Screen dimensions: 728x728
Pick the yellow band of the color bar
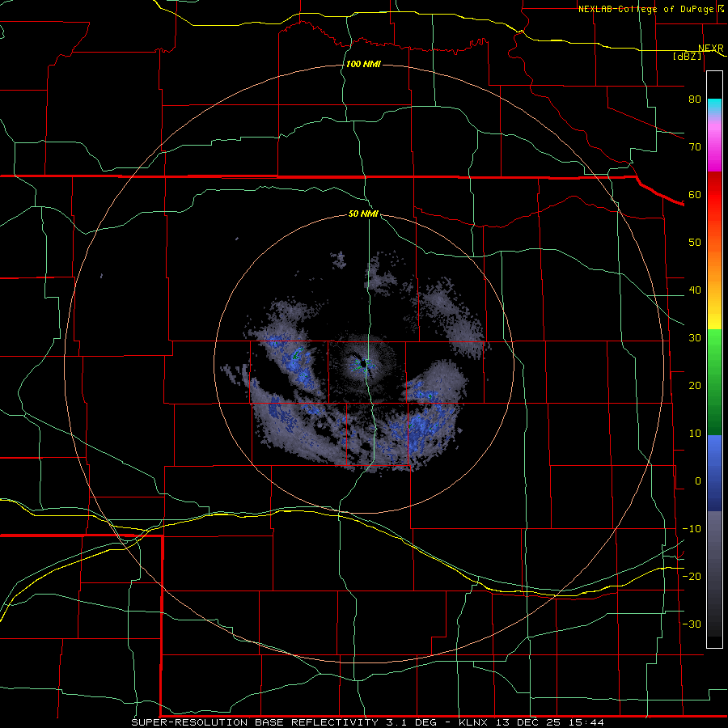pos(714,320)
